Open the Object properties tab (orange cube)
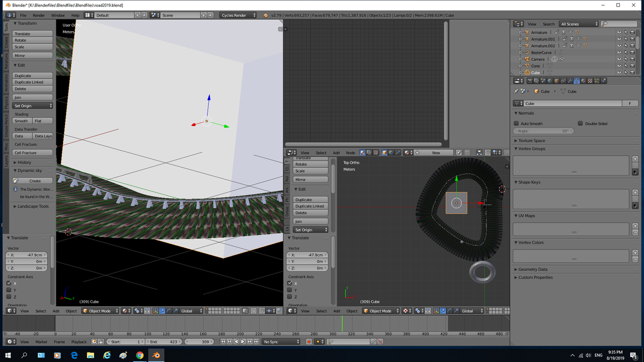 point(556,80)
